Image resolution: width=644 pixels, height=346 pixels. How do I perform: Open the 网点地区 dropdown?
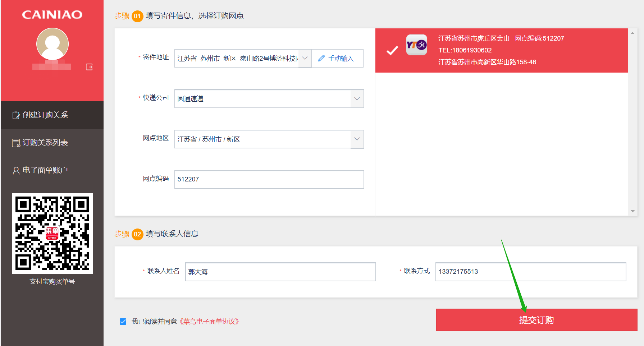[x=269, y=139]
